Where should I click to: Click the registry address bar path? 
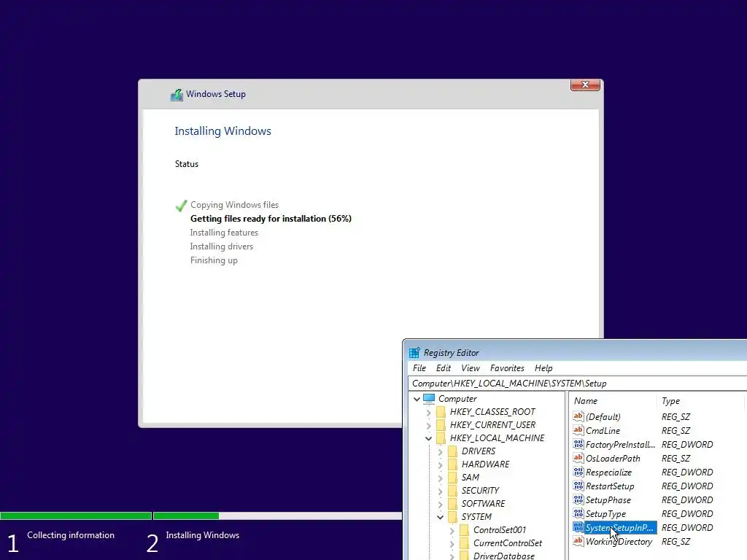509,384
